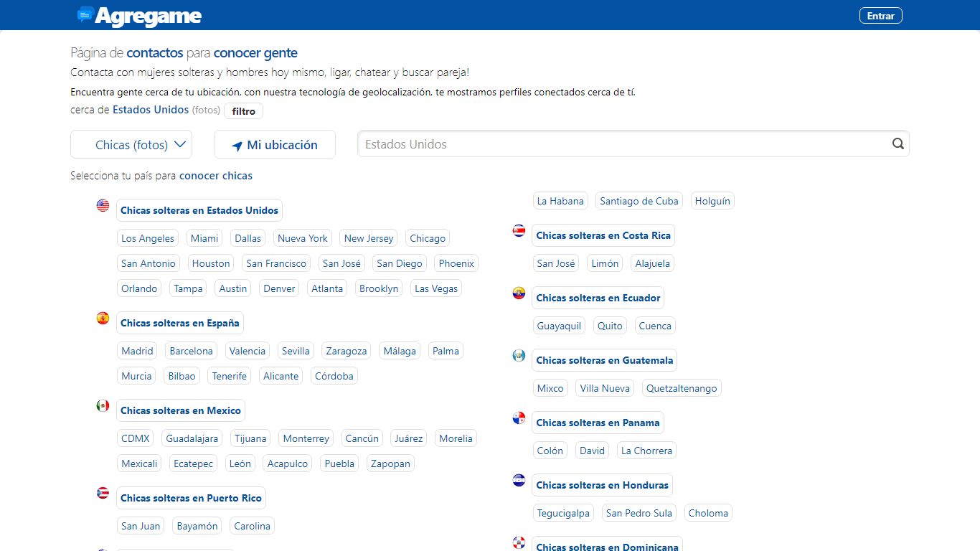Screen dimensions: 980x551
Task: Select the Barcelona city tag
Action: click(191, 351)
